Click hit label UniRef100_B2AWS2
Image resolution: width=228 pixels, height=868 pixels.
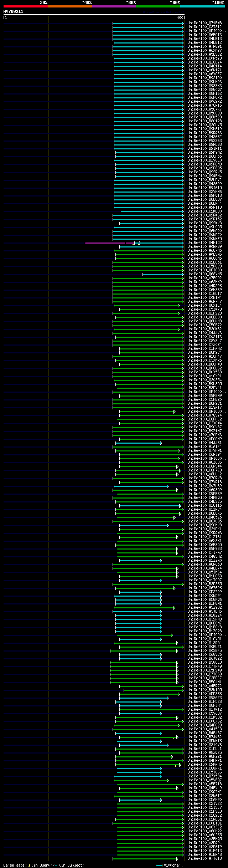pos(204,329)
